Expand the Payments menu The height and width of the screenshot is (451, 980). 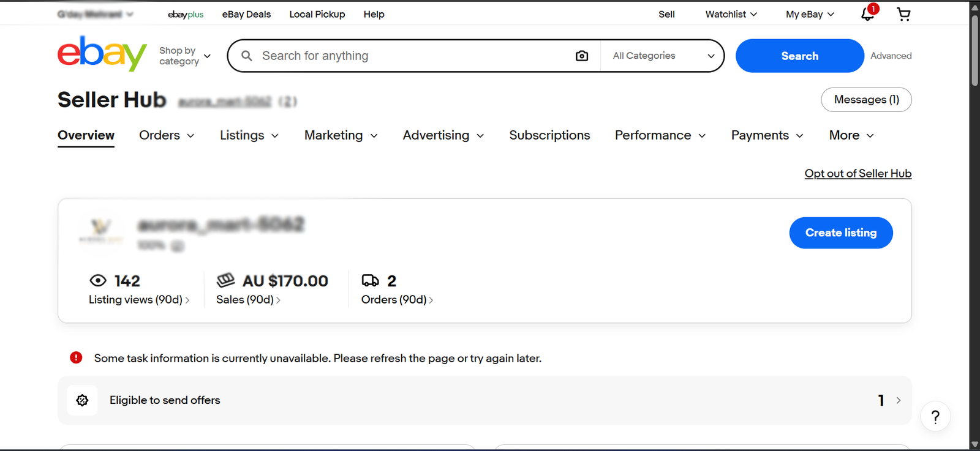(x=767, y=135)
